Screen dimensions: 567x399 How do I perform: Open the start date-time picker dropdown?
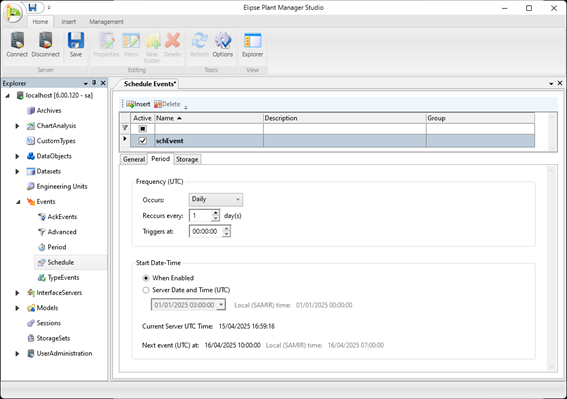221,305
